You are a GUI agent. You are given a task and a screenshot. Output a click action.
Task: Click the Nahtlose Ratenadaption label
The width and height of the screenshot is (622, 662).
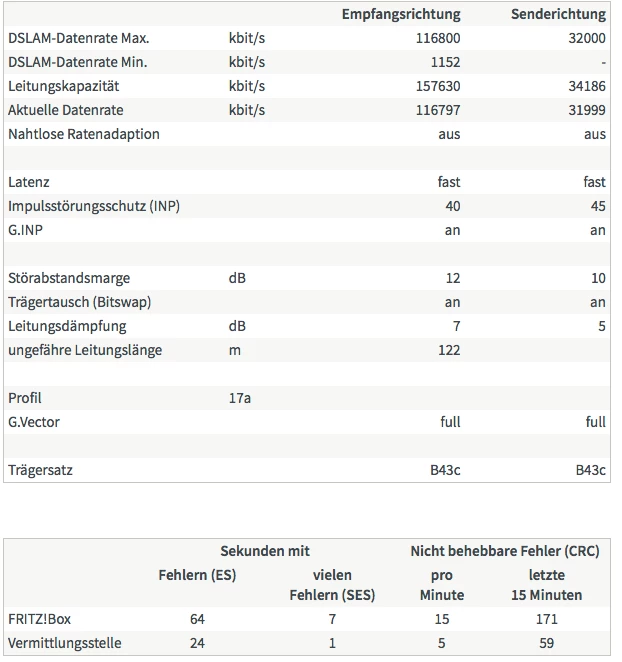tap(83, 134)
